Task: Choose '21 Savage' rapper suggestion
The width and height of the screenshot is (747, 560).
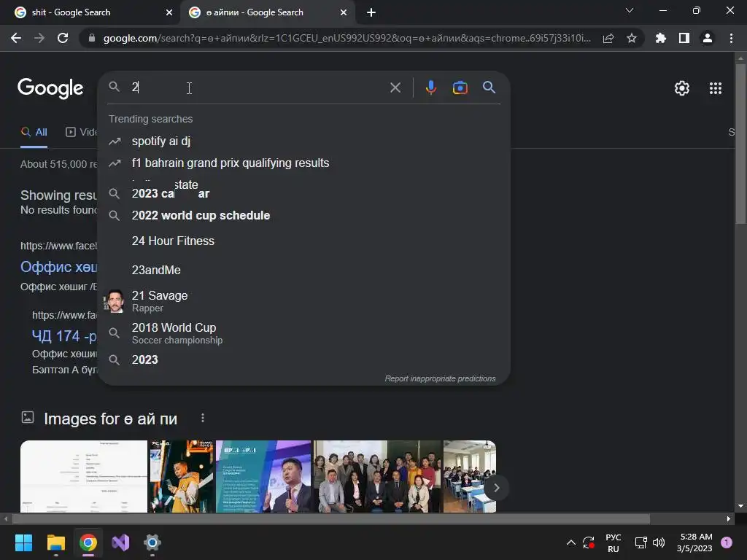Action: (304, 301)
